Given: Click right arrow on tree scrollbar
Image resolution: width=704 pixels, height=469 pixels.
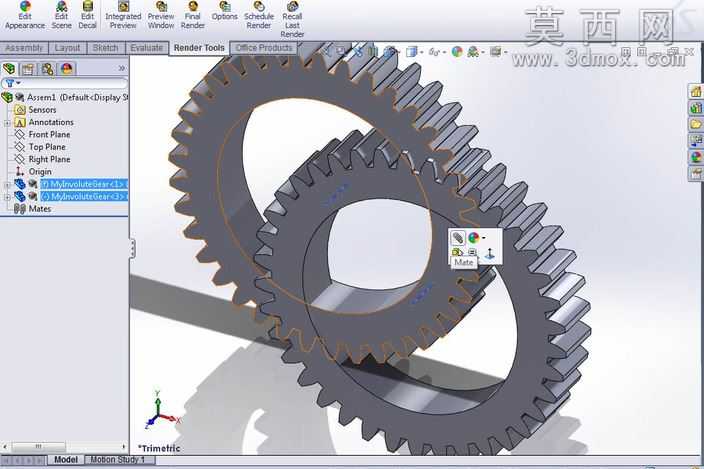Looking at the screenshot, I should tap(124, 447).
